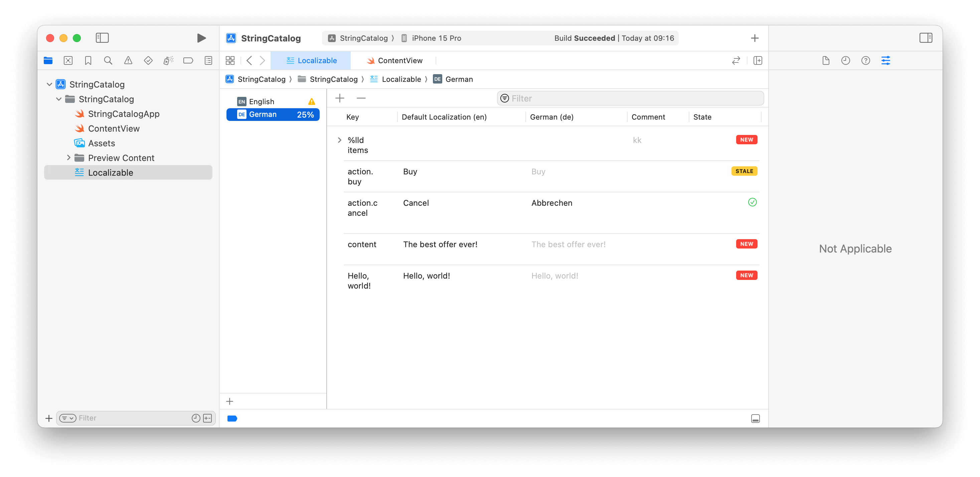The width and height of the screenshot is (980, 477).
Task: Click the STALE badge on action.buy
Action: (x=744, y=171)
